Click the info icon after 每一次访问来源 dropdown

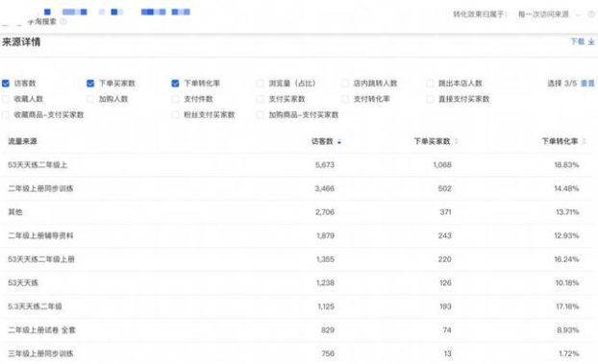tap(591, 14)
